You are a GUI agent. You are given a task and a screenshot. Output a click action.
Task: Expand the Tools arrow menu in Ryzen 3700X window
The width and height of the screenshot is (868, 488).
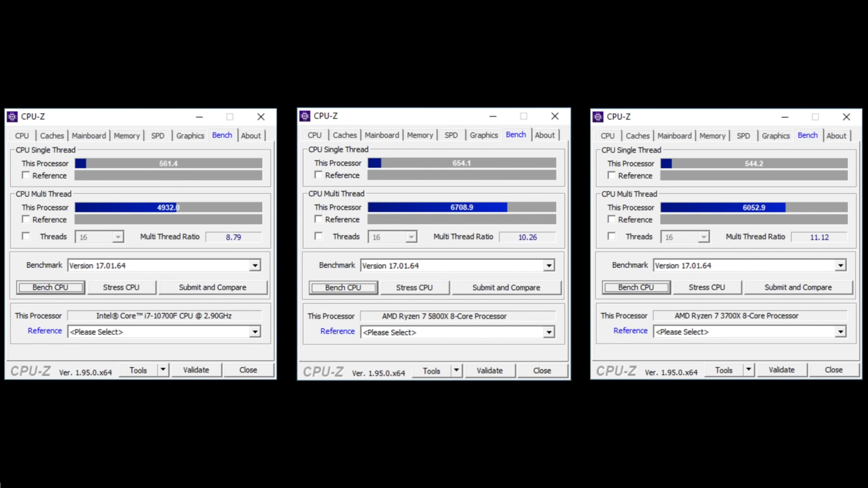click(749, 370)
